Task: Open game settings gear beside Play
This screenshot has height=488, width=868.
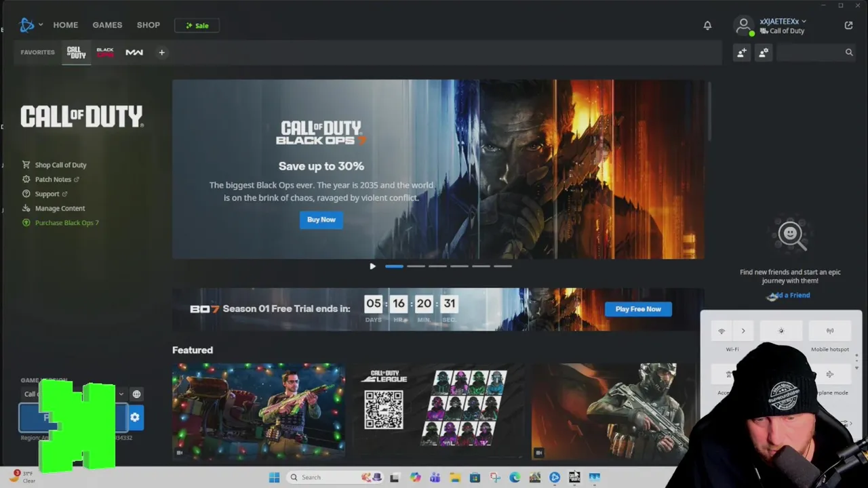Action: coord(135,418)
